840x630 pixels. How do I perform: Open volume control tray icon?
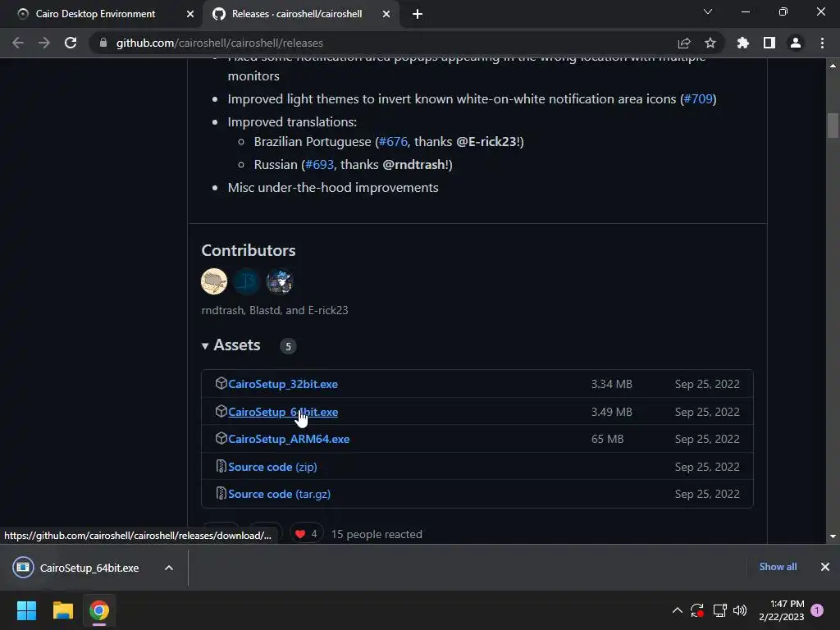tap(740, 610)
